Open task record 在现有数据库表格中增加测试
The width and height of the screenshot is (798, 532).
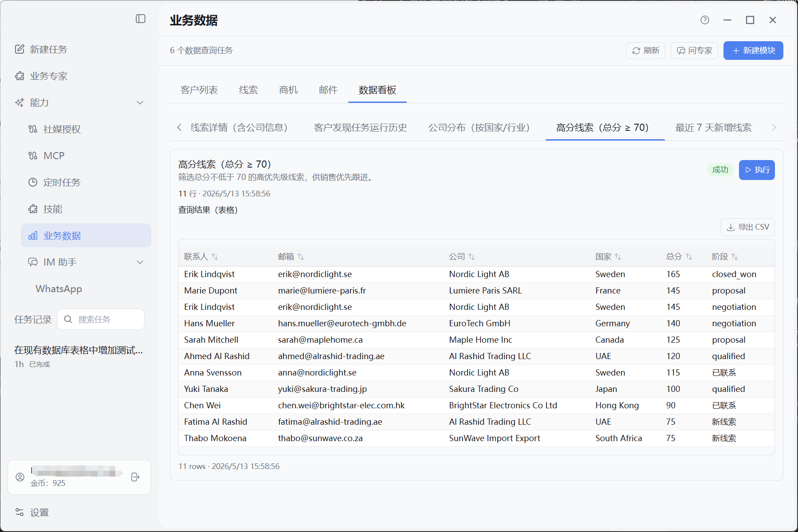pyautogui.click(x=79, y=350)
